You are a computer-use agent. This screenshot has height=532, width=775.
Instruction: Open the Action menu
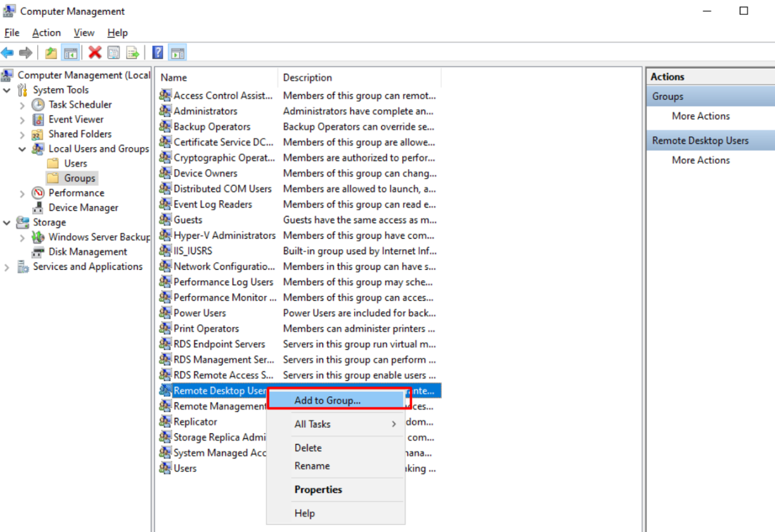tap(46, 32)
